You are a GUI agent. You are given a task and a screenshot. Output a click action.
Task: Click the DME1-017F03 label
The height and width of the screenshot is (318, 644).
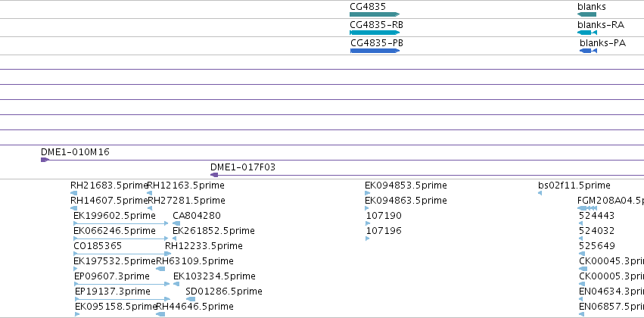point(243,167)
